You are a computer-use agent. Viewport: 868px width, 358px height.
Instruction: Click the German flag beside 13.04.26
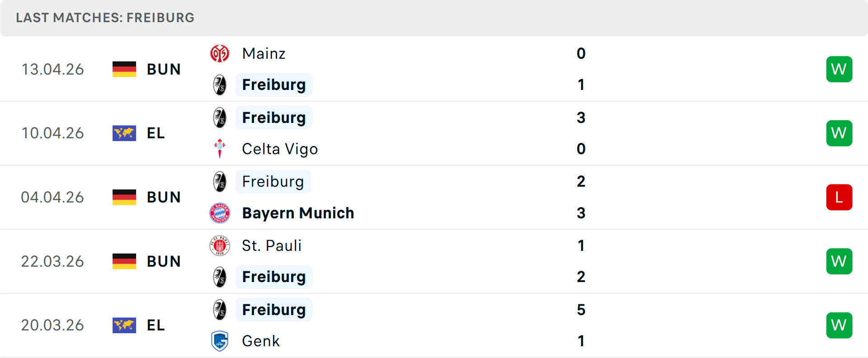(124, 69)
